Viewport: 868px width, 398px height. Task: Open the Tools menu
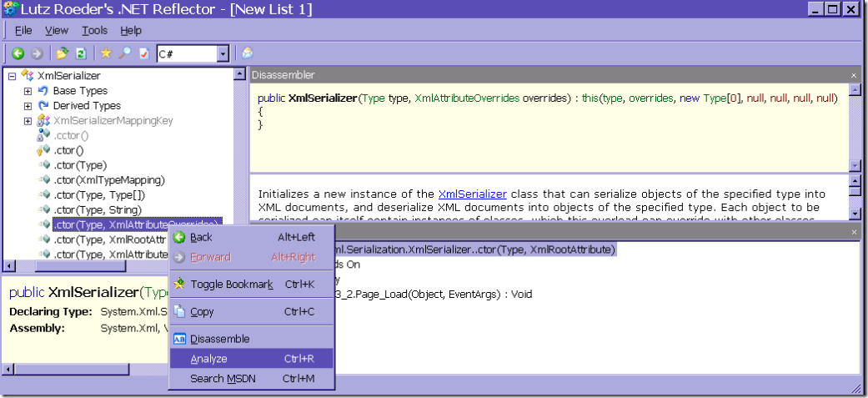coord(95,31)
